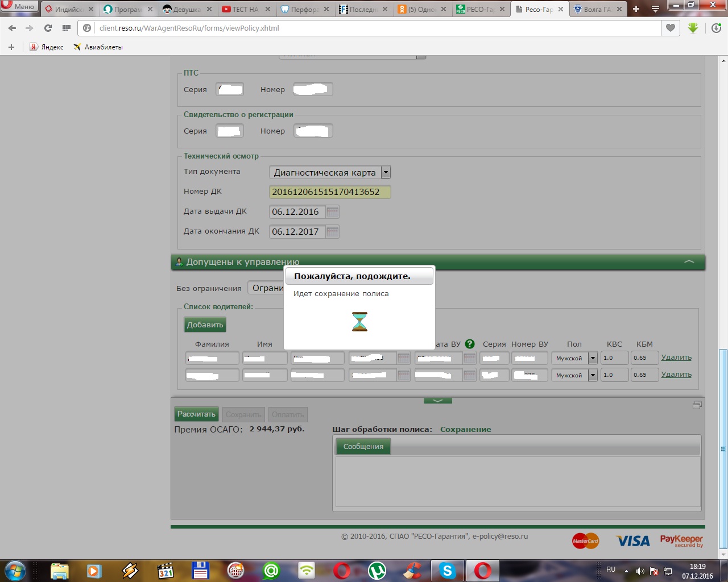The image size is (728, 582).
Task: Open the browser downloads green arrow icon
Action: click(693, 28)
